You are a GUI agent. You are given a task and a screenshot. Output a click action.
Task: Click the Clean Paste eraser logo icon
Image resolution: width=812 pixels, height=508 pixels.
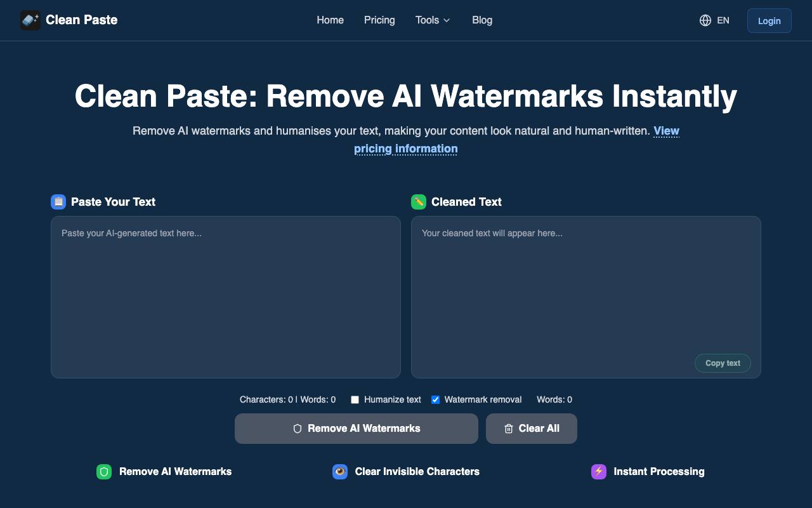tap(30, 20)
